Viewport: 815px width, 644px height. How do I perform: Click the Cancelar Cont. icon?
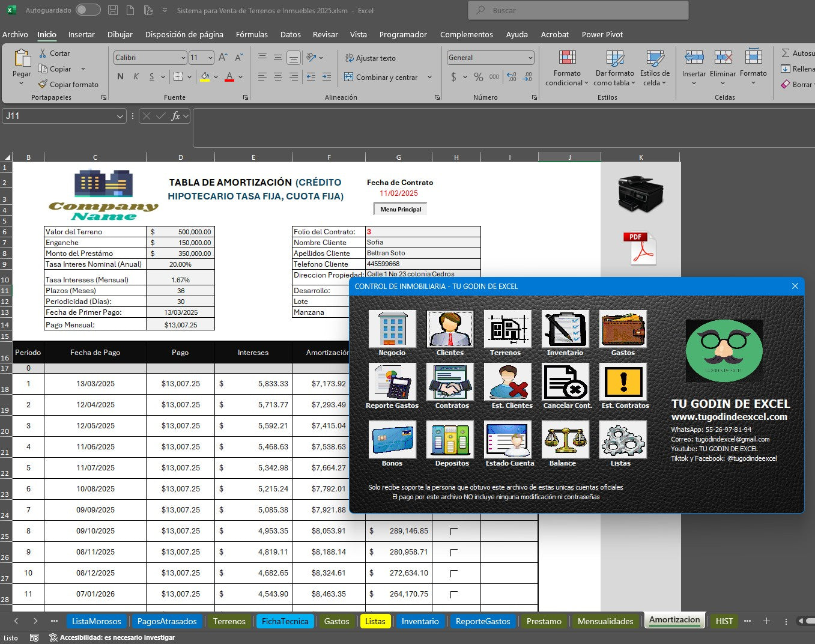[x=565, y=383]
